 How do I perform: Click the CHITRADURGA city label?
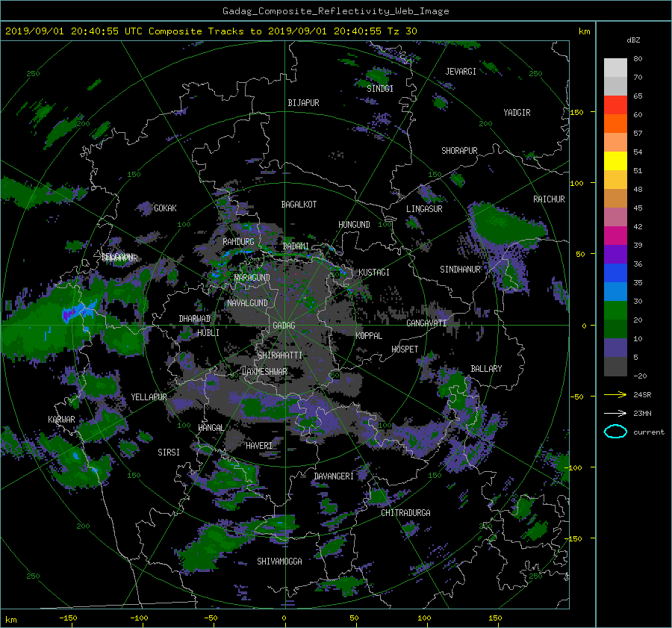point(405,513)
